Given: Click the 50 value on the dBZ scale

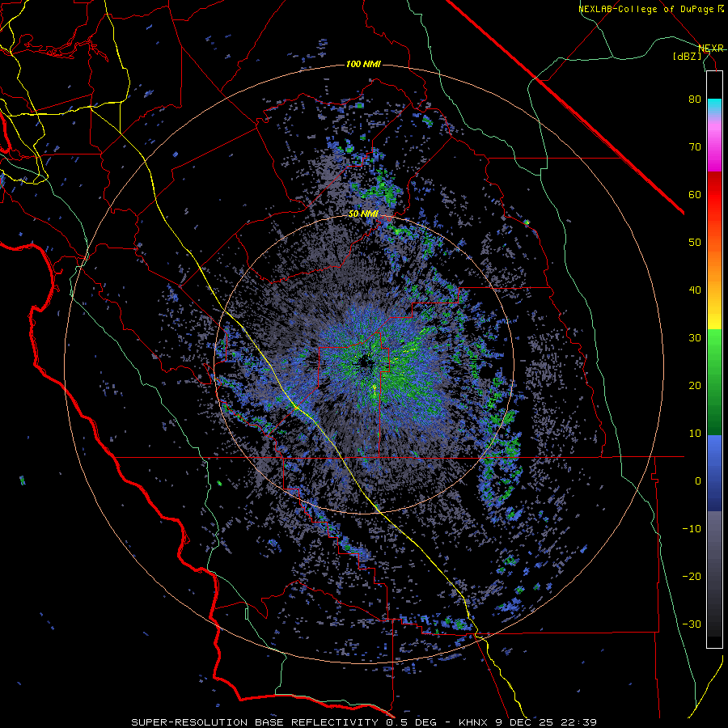Looking at the screenshot, I should coord(695,243).
